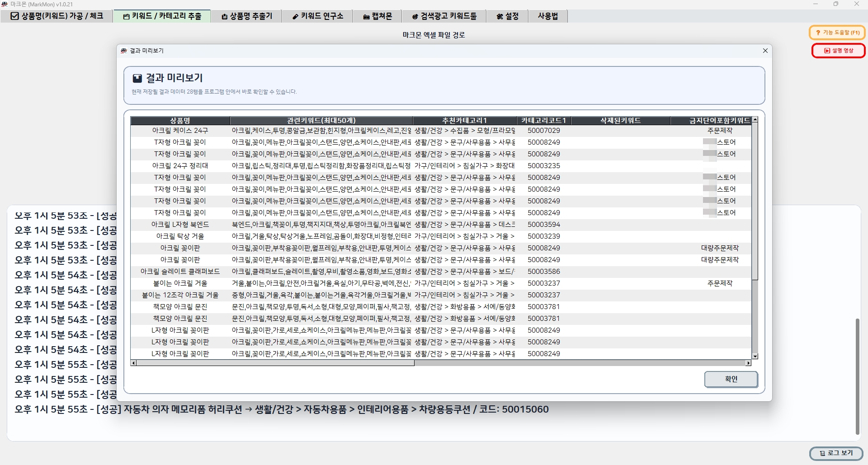Click horizontal scroll-right arrow of table
The image size is (868, 465).
click(748, 363)
